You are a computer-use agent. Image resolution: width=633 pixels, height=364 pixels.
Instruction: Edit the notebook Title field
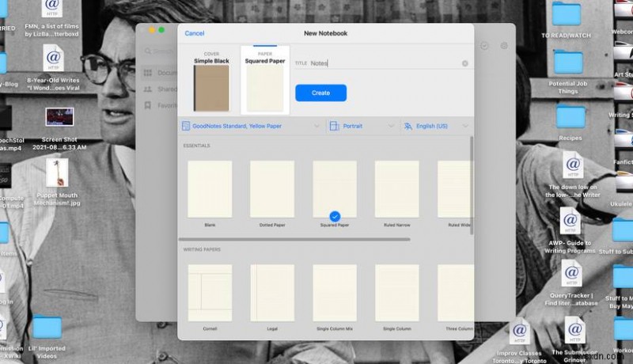382,63
